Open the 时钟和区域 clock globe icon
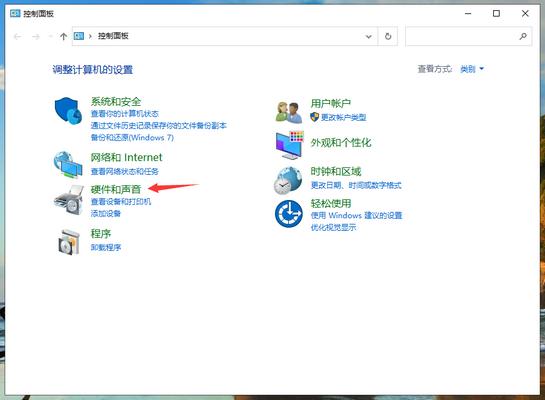Viewport: 545px width, 400px height. point(287,180)
